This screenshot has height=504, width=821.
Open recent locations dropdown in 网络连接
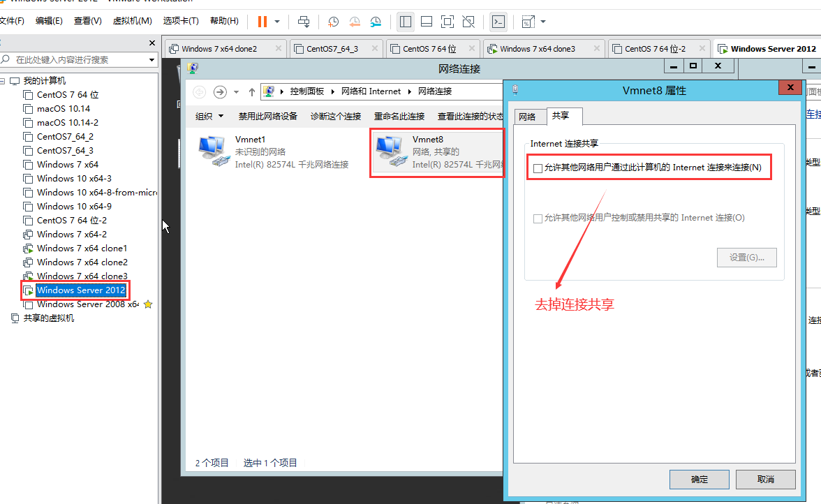pos(236,92)
